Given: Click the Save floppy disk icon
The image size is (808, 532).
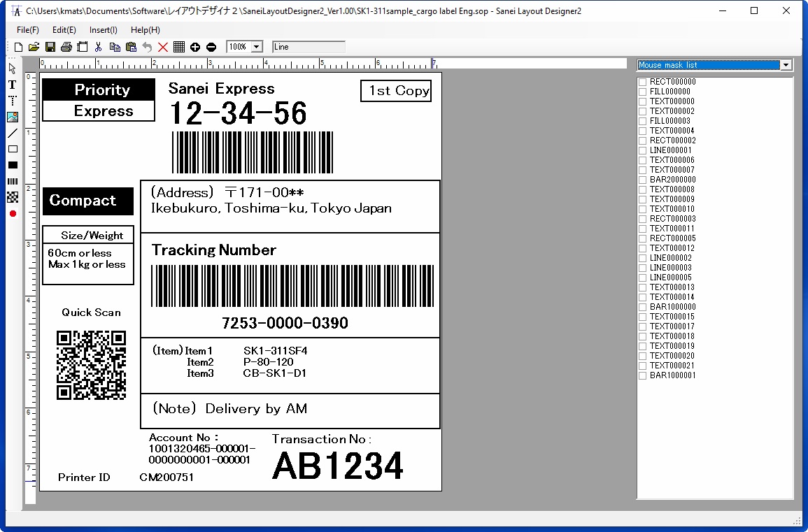Looking at the screenshot, I should [x=50, y=47].
